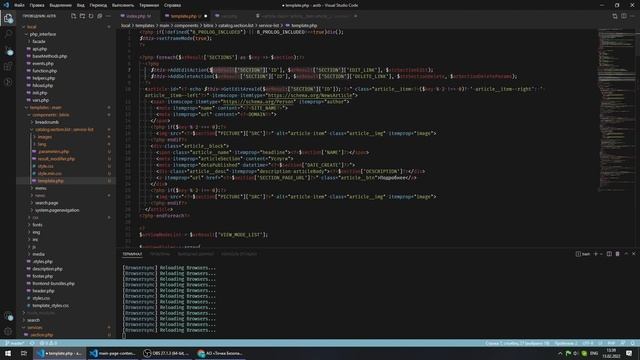Open Source Control view in activity bar
640x360 pixels.
click(8, 50)
